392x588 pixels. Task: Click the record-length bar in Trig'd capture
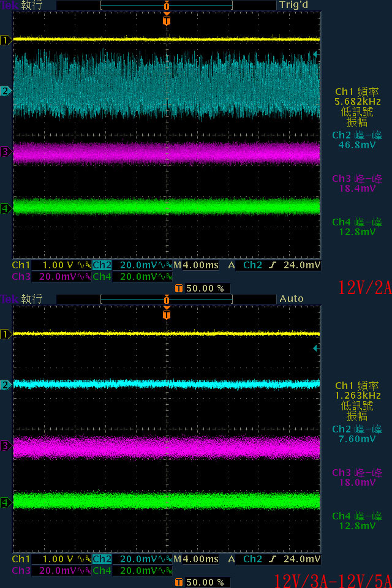coord(167,6)
